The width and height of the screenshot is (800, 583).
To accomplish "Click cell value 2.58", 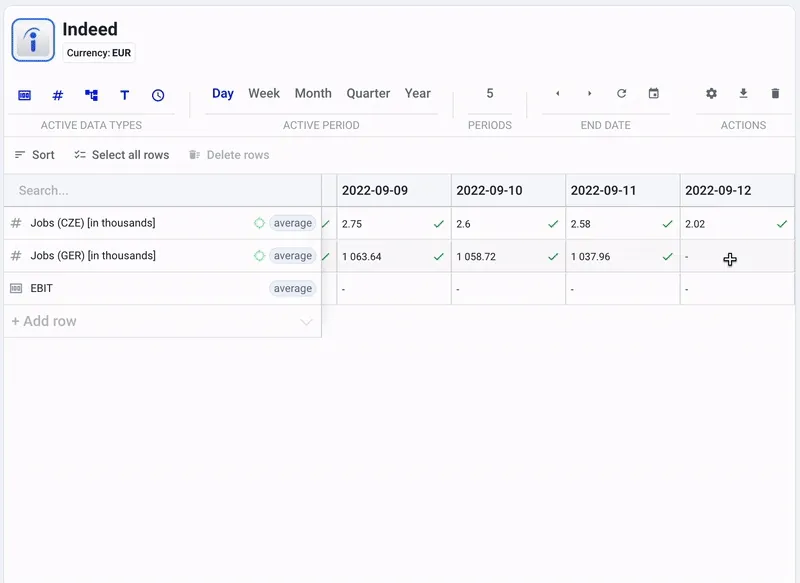I will (x=581, y=224).
